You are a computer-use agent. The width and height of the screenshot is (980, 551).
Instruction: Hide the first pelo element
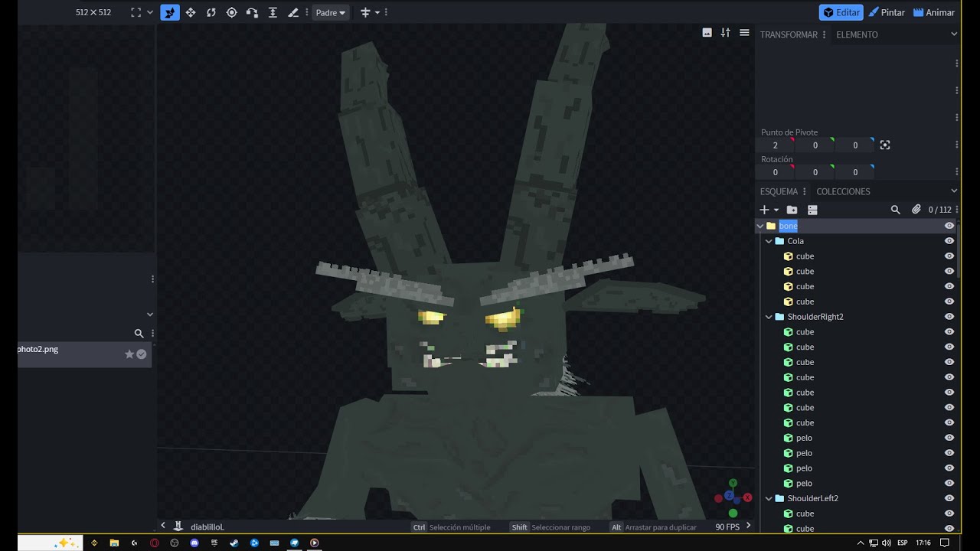pyautogui.click(x=949, y=438)
